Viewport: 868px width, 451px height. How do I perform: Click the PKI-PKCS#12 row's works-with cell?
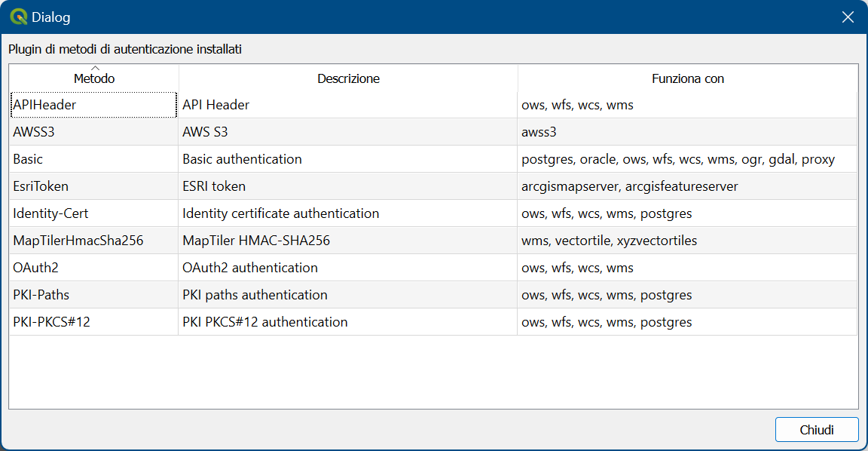click(x=687, y=322)
